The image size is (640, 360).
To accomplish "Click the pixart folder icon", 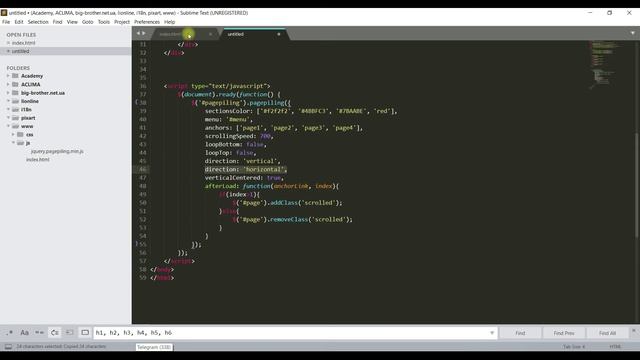I will (16, 118).
